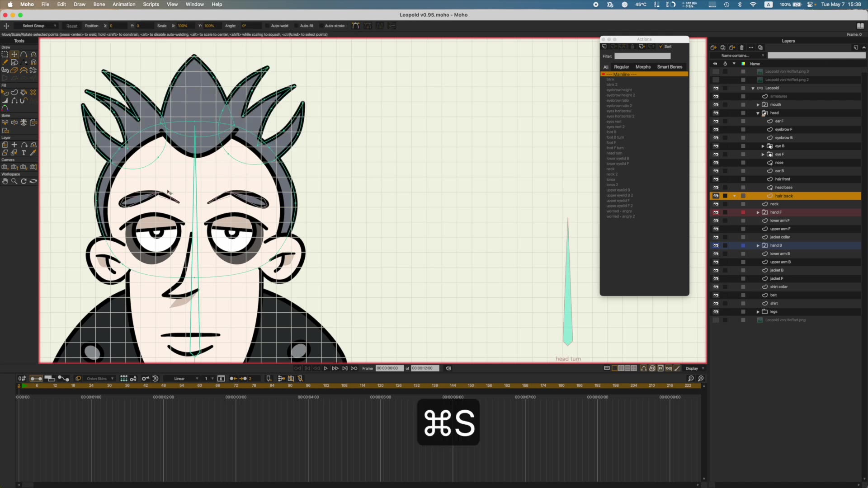The width and height of the screenshot is (868, 488).
Task: Activate the Add Bone tool
Action: click(5, 122)
